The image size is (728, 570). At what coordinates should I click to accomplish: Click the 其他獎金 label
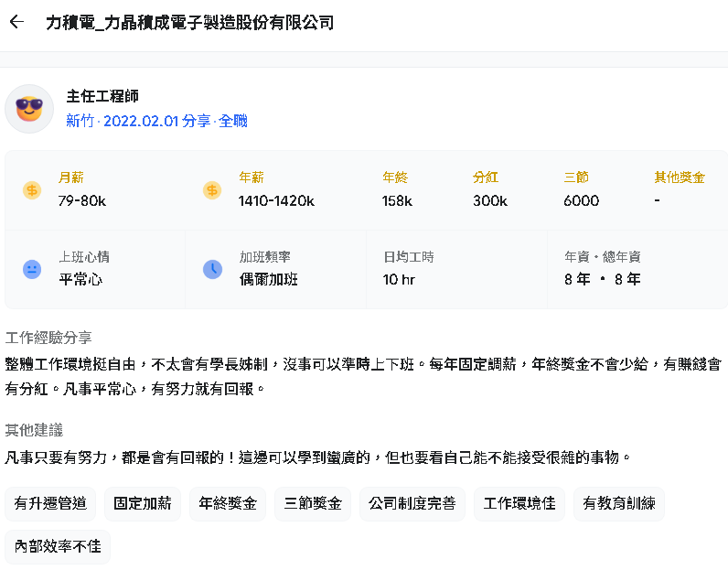(680, 177)
